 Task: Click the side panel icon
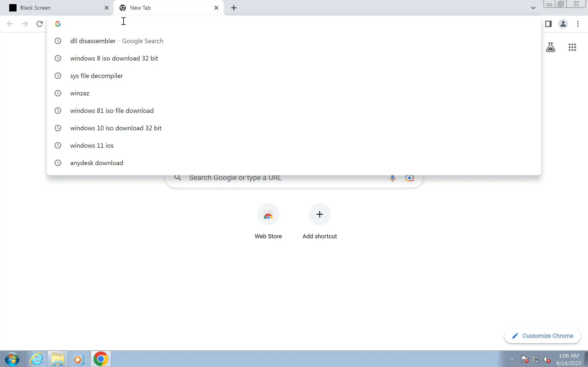pyautogui.click(x=548, y=24)
